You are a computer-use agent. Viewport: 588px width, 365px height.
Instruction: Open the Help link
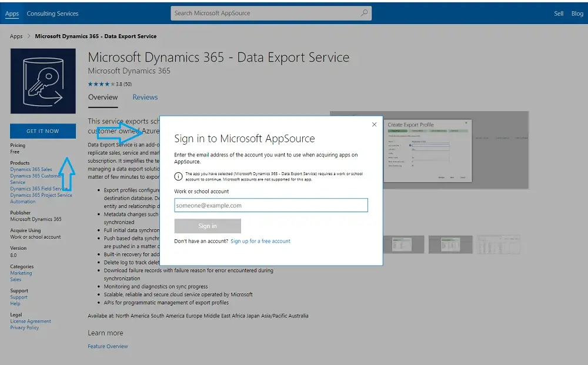15,303
